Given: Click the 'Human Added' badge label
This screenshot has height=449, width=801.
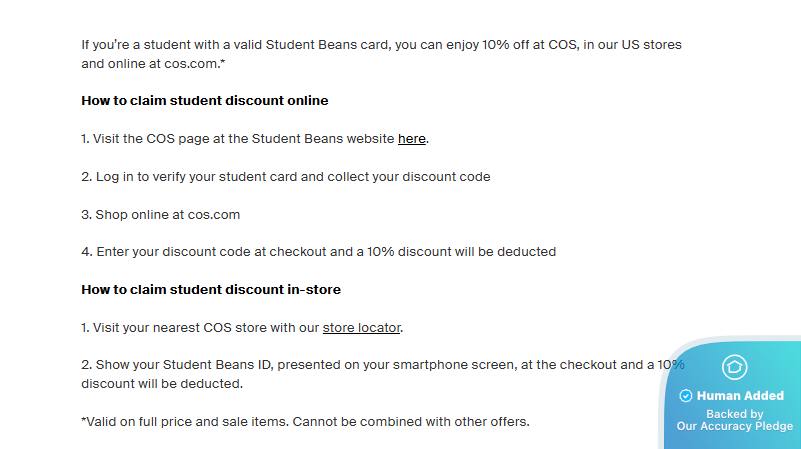Looking at the screenshot, I should click(x=740, y=396).
